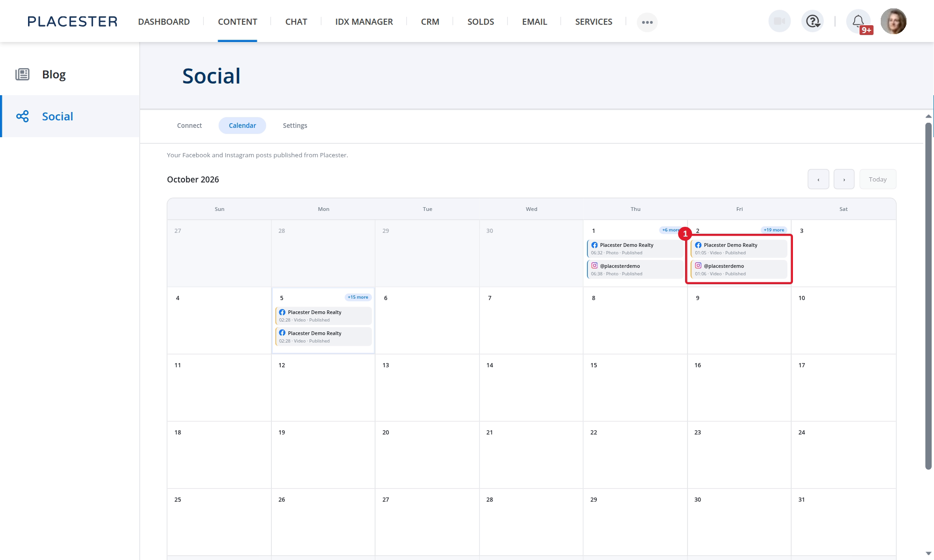
Task: Select the CONTENT navigation item
Action: point(237,21)
